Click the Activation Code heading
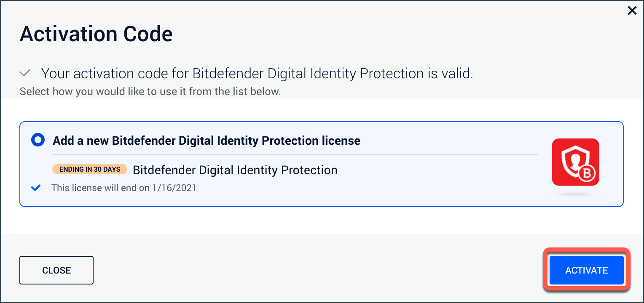This screenshot has width=644, height=303. point(96,34)
